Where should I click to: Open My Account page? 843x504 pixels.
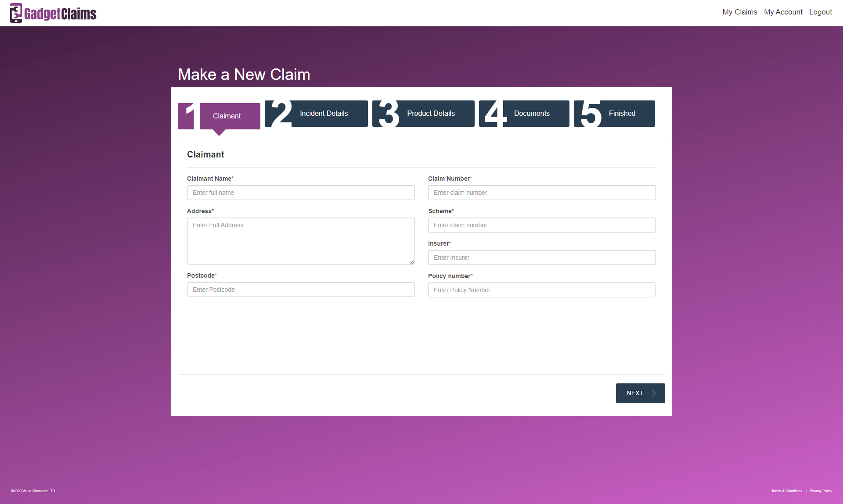click(783, 12)
